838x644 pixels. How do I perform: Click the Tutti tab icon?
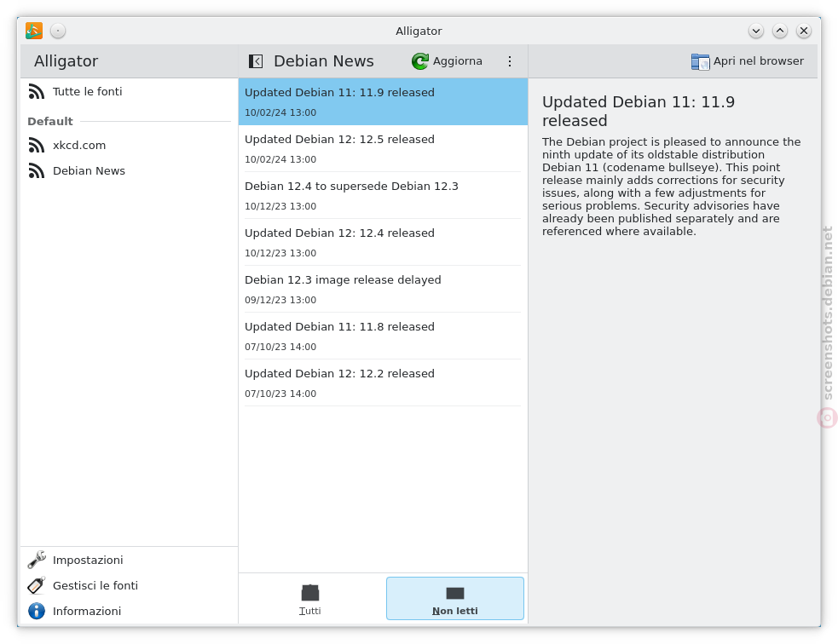pos(310,593)
